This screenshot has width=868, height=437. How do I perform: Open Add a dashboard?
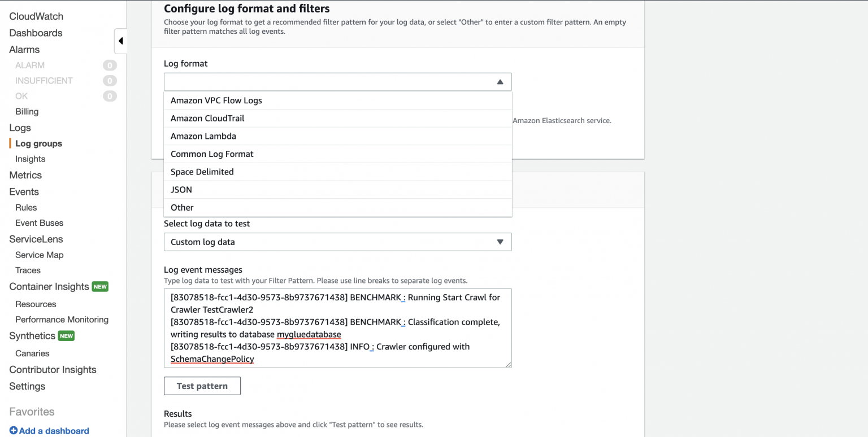[x=54, y=430]
